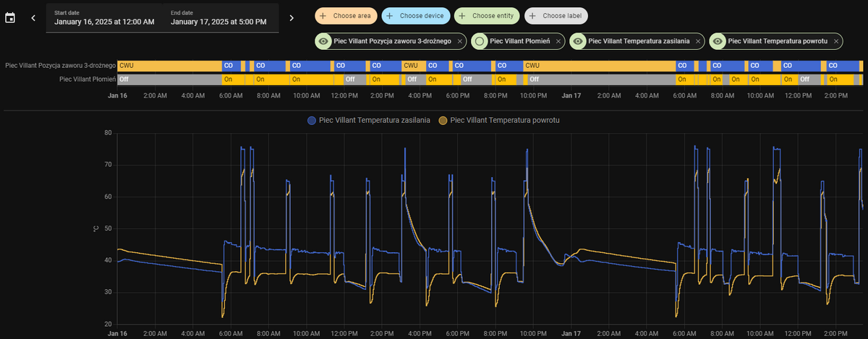Click circle icon on Płomień chip
This screenshot has width=868, height=339.
(480, 42)
